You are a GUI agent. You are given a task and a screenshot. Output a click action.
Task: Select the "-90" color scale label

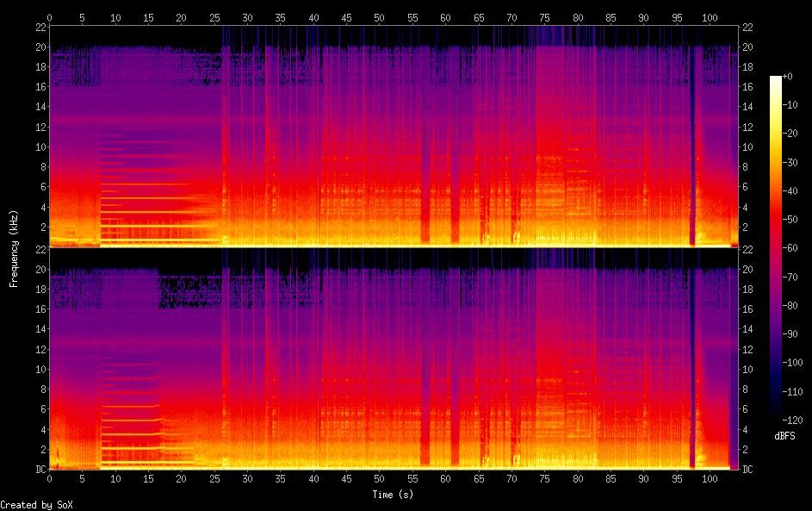tap(790, 334)
